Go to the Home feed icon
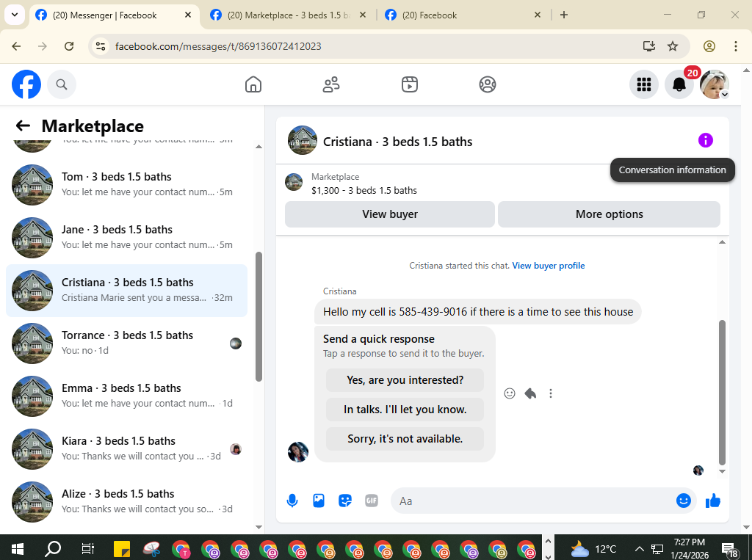752x560 pixels. 253,84
